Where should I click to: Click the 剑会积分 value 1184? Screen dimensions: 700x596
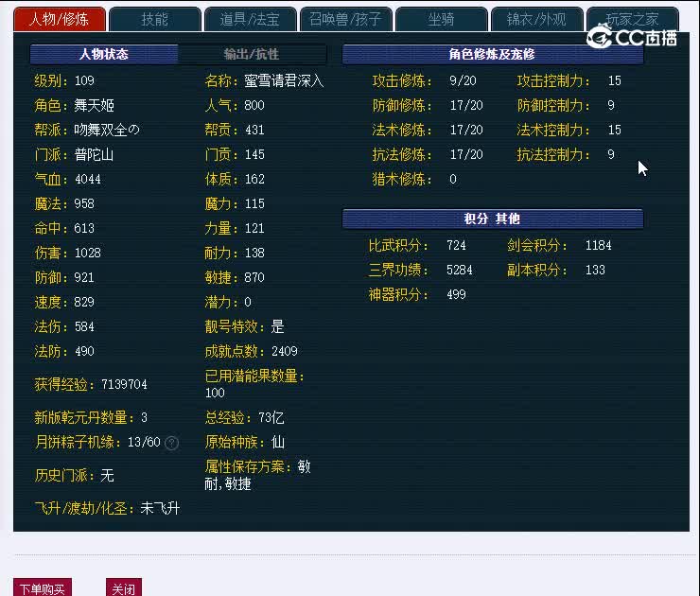click(x=599, y=245)
